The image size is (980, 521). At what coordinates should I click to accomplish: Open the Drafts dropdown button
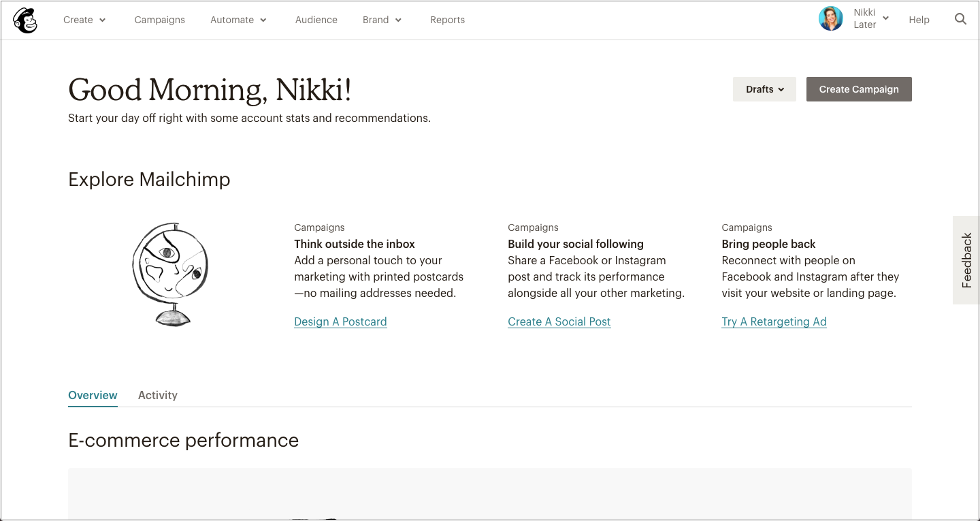pos(764,89)
